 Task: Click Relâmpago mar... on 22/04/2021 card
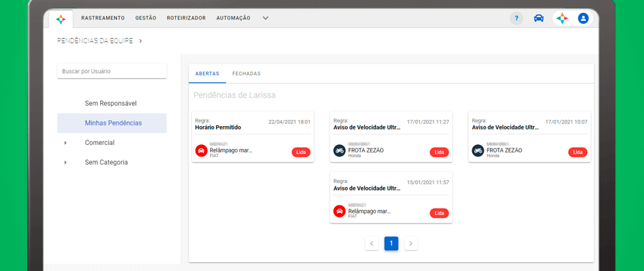pyautogui.click(x=231, y=150)
